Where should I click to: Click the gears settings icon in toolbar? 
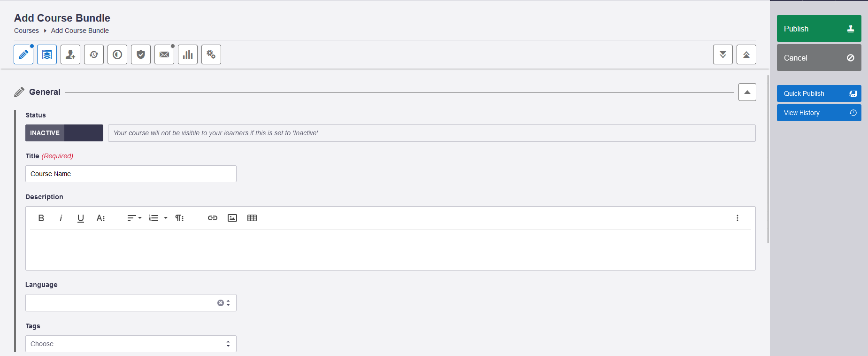[211, 54]
